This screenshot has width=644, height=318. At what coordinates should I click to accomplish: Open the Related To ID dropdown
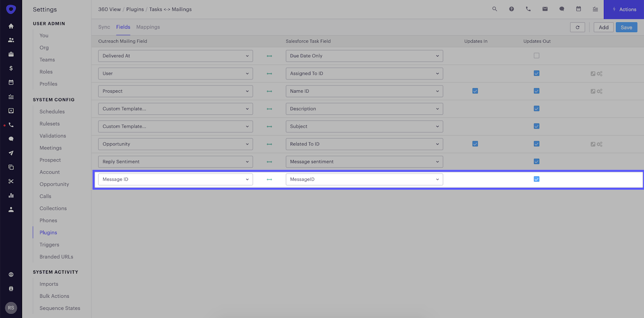point(364,144)
